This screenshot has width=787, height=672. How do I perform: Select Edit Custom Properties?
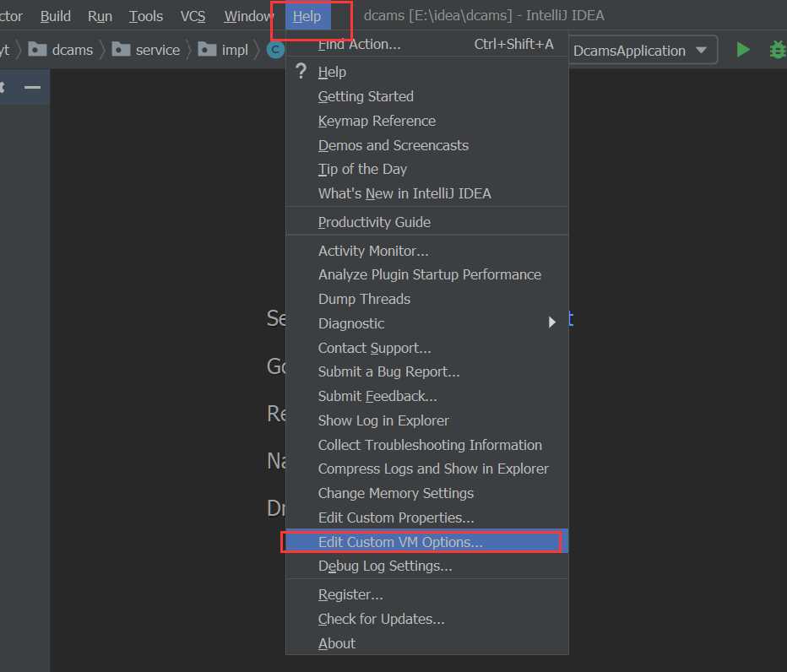pos(396,518)
